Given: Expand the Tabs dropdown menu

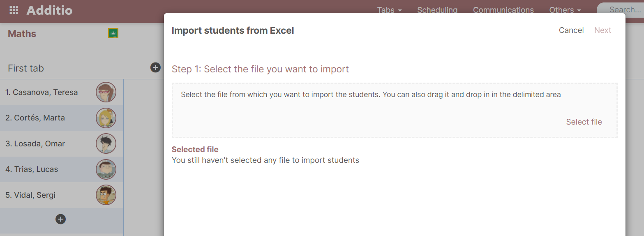Looking at the screenshot, I should [389, 10].
